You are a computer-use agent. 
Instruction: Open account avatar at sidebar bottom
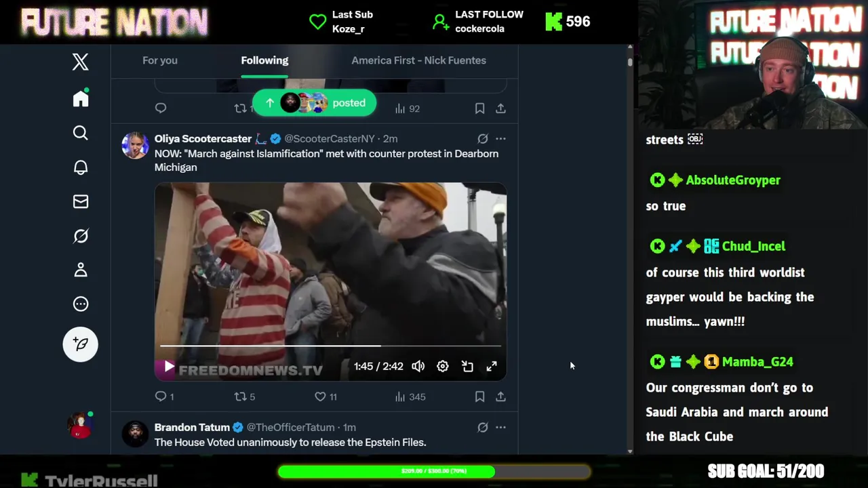(80, 426)
